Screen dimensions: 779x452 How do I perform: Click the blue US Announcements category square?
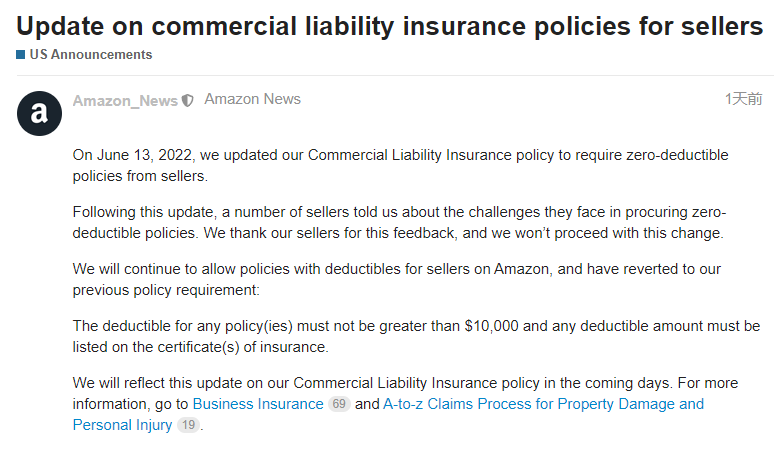[20, 55]
